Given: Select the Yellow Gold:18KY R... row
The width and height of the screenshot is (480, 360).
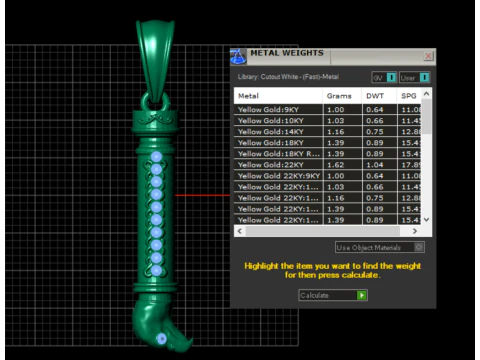Looking at the screenshot, I should [328, 154].
